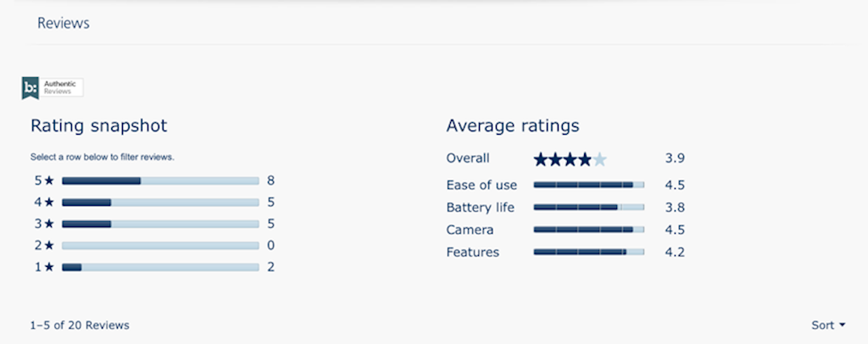Click the 5-star review count of 8
Image resolution: width=868 pixels, height=344 pixels.
pos(270,180)
